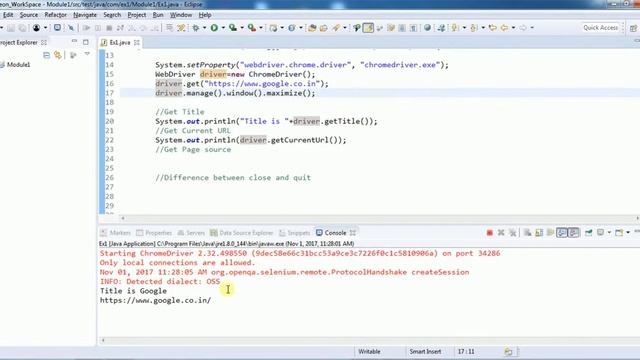Toggle Show Console When Standard Error Changes
The height and width of the screenshot is (360, 640).
[x=573, y=233]
